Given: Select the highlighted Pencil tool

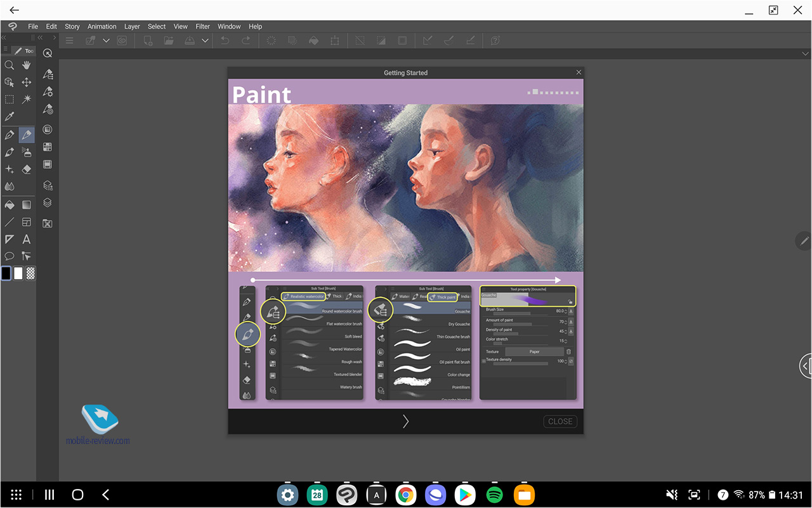Looking at the screenshot, I should tap(27, 134).
